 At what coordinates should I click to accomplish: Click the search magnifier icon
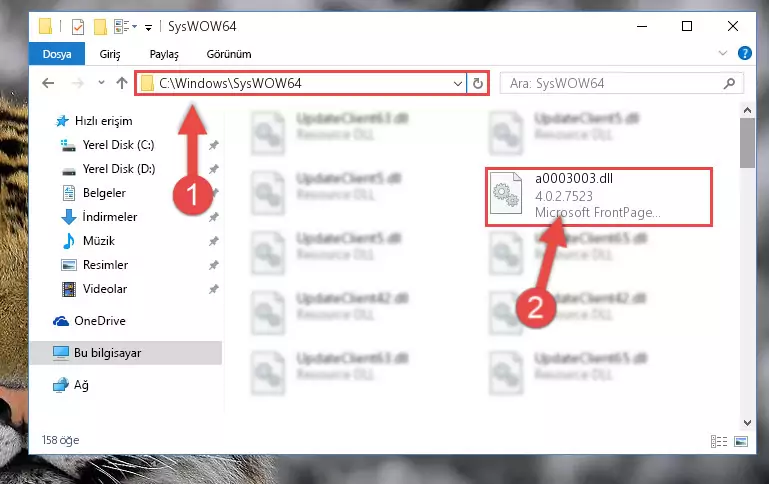click(729, 84)
